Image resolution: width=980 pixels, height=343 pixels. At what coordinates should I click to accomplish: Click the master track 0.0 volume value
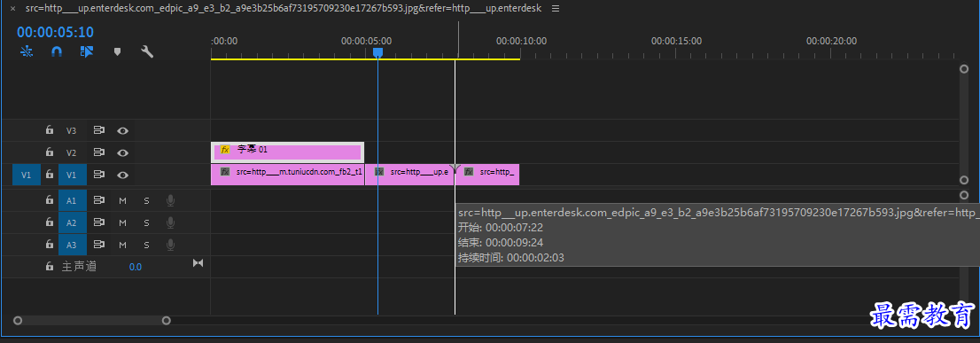135,267
